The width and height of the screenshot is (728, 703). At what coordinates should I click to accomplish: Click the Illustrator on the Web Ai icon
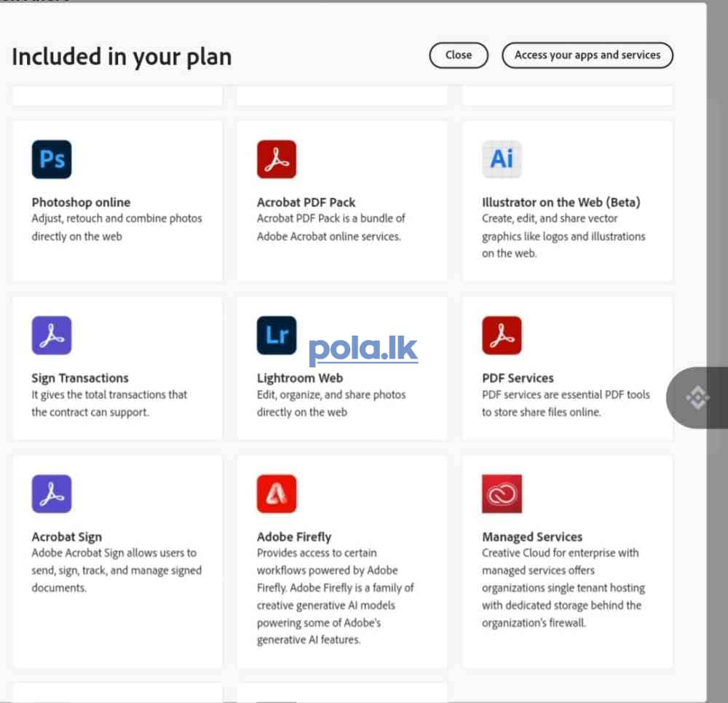click(502, 159)
